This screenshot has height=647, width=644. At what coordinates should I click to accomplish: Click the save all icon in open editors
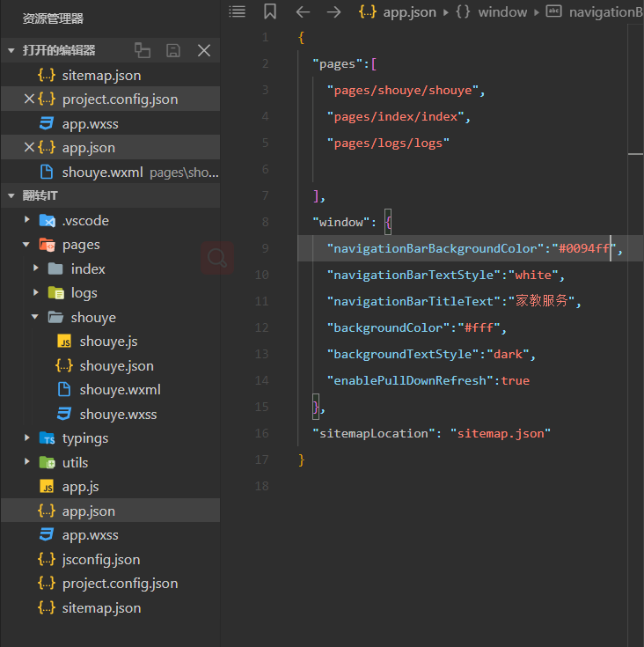[x=173, y=50]
